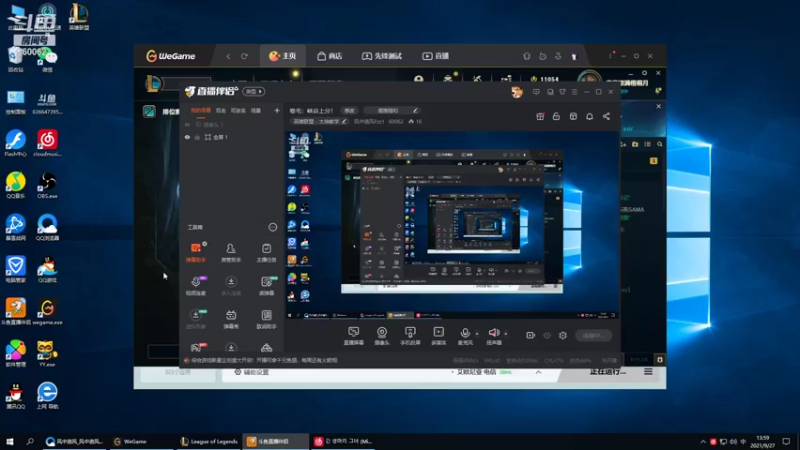Click 正在运行 button in WeGame
Screen dimensions: 800x450
[608, 372]
